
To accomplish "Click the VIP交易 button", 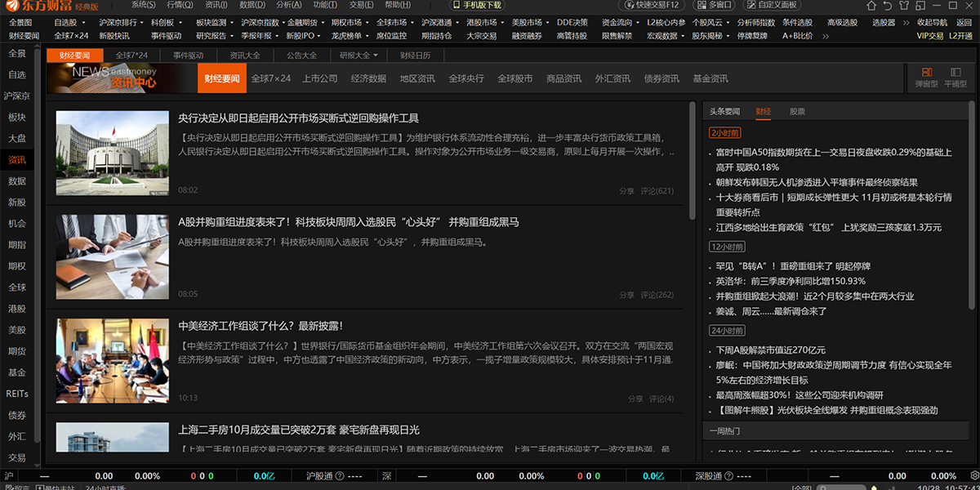I will pyautogui.click(x=929, y=36).
